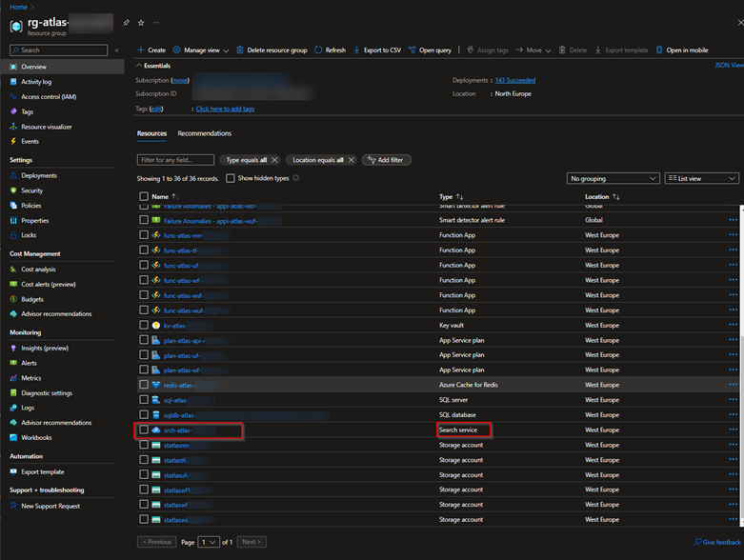Viewport: 744px width, 560px height.
Task: Open the List view dropdown
Action: pos(701,178)
